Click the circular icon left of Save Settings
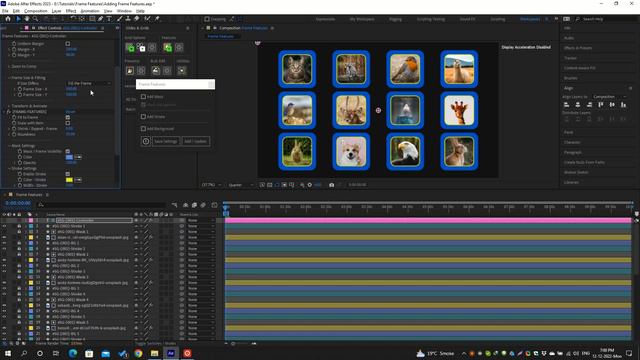Screen dimensions: 640x360 tap(146, 141)
